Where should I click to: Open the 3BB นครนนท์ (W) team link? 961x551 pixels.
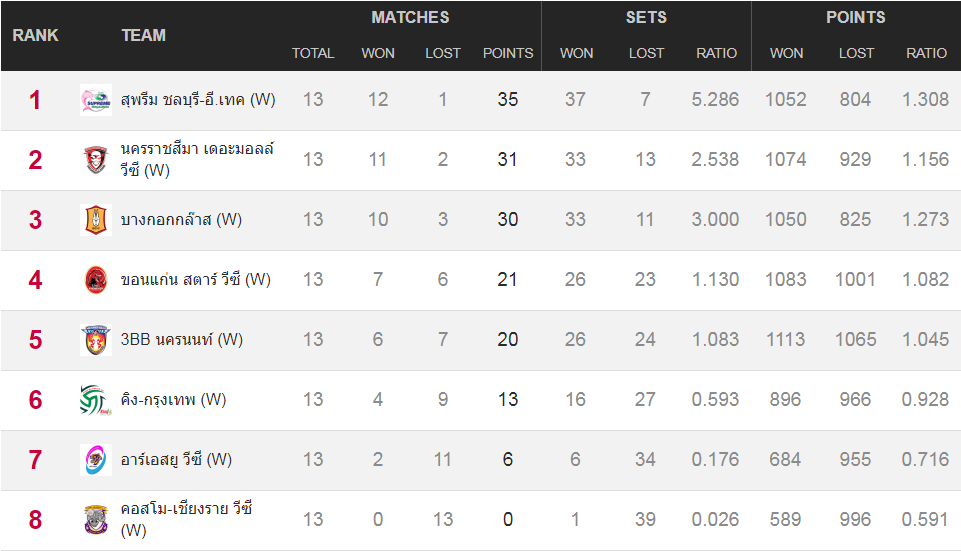tap(182, 340)
